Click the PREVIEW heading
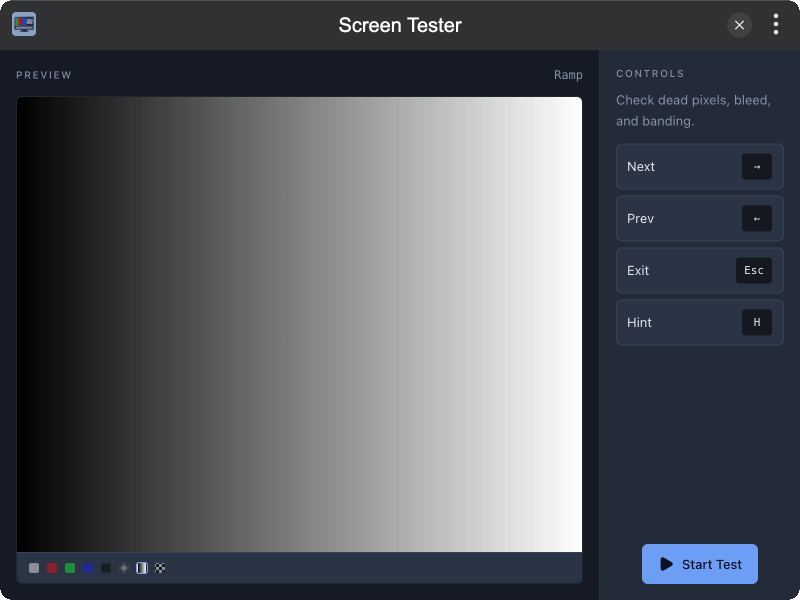The width and height of the screenshot is (800, 600). 44,75
